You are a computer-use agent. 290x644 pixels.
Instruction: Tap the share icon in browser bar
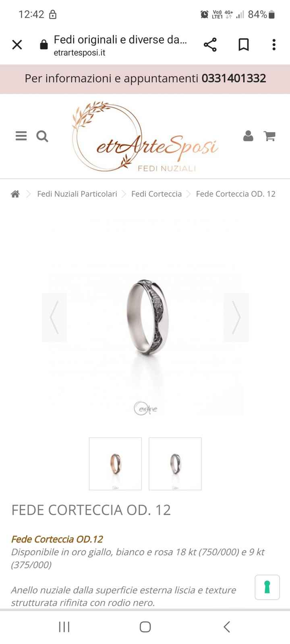coord(210,44)
